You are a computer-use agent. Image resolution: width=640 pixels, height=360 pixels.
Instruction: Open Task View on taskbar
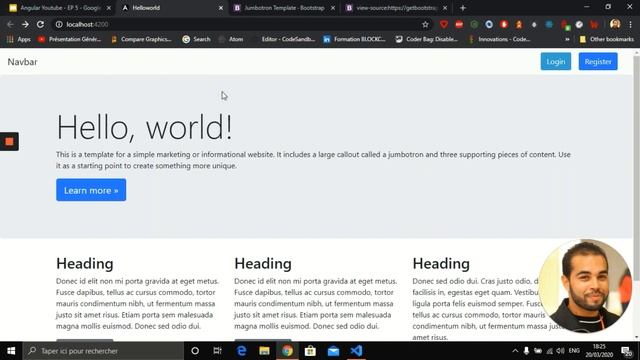(218, 351)
